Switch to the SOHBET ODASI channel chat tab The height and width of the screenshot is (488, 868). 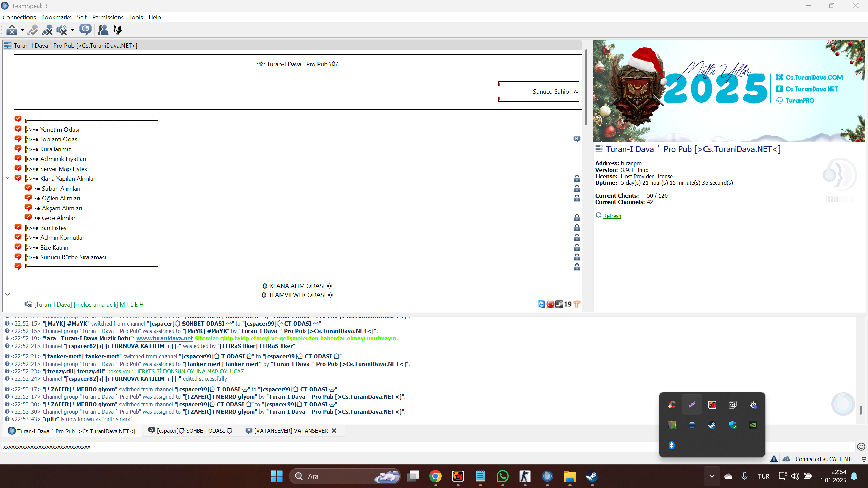pyautogui.click(x=191, y=431)
